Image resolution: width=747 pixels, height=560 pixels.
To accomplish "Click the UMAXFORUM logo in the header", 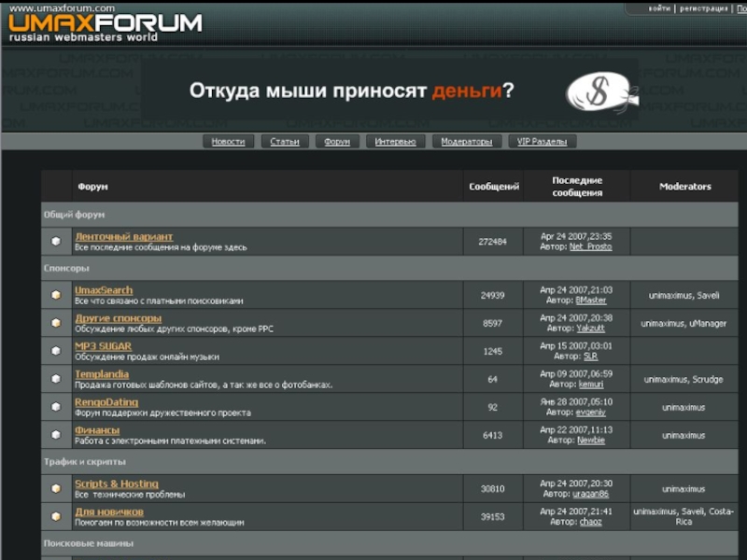I will tap(105, 23).
